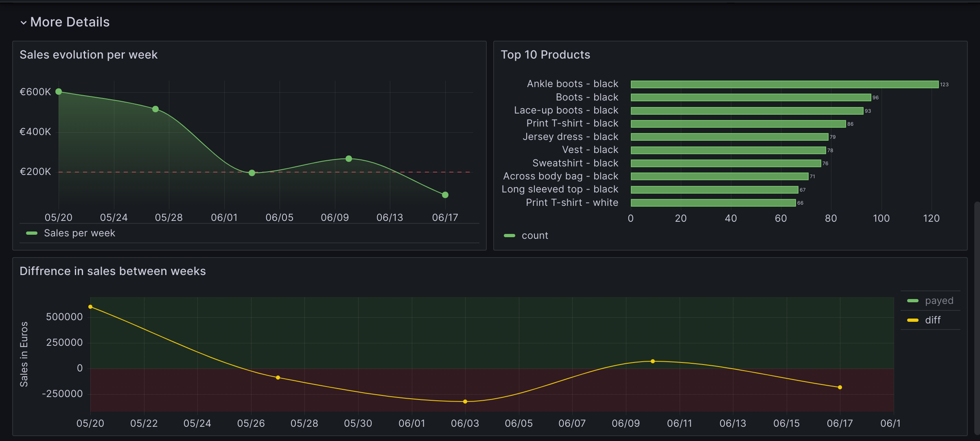Click the first data point at €600K
This screenshot has width=980, height=441.
click(59, 92)
